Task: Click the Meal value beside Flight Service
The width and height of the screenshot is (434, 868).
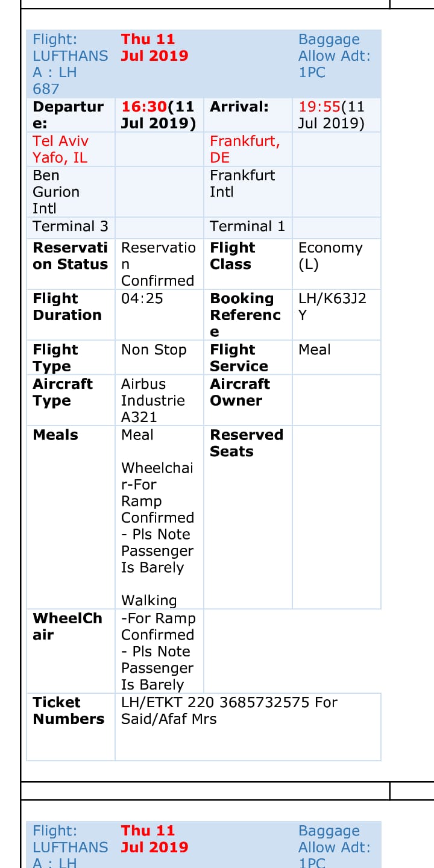Action: click(x=315, y=350)
